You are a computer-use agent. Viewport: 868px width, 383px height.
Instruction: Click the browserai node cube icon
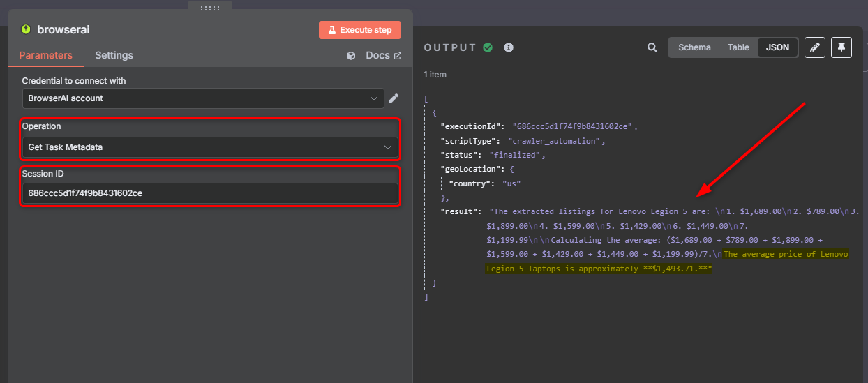(x=26, y=29)
